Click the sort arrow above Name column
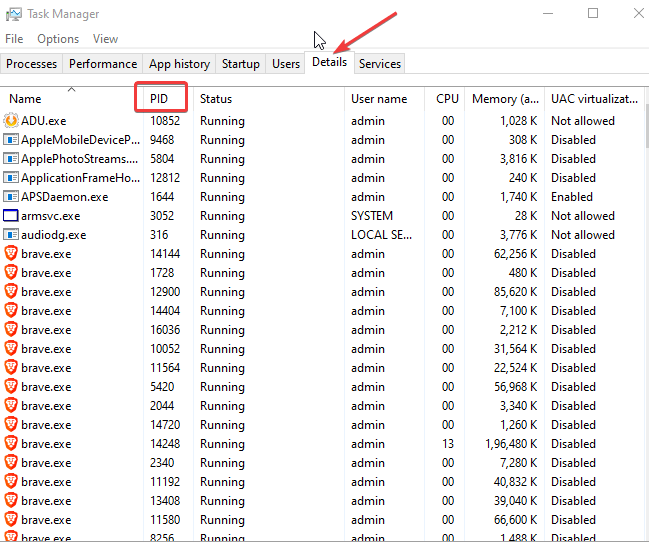 (71, 89)
